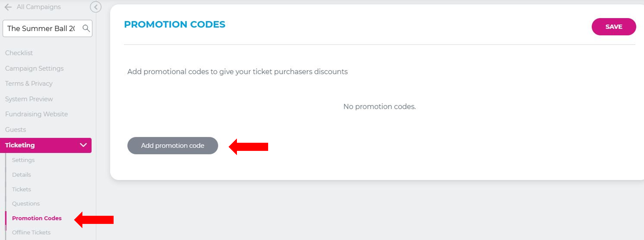Go to Terms & Privacy
644x240 pixels.
click(29, 84)
